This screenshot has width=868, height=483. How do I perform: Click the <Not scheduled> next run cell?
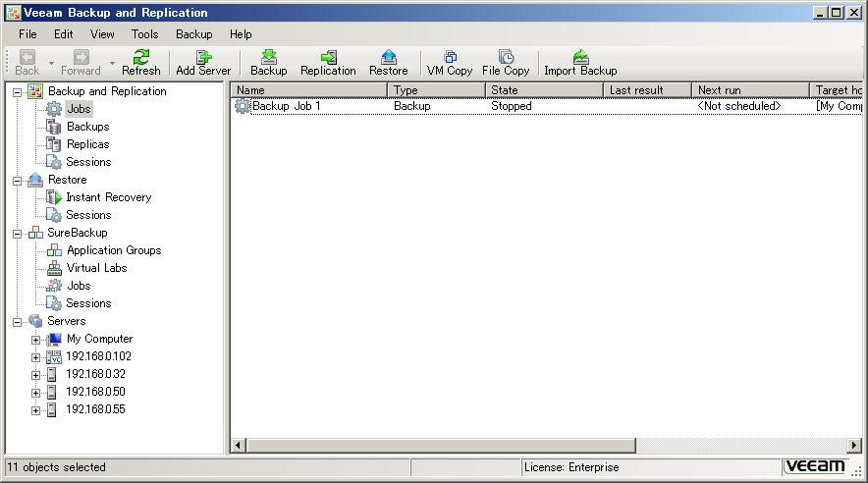(x=739, y=106)
